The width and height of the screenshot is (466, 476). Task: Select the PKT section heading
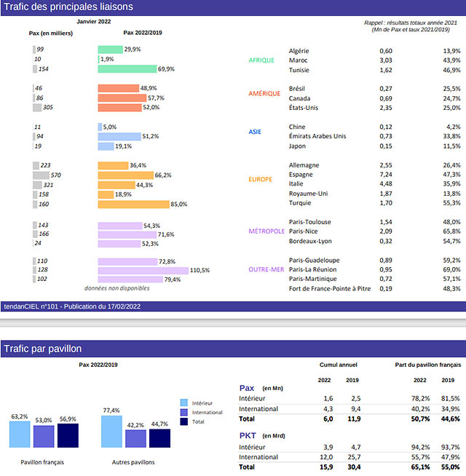[247, 435]
